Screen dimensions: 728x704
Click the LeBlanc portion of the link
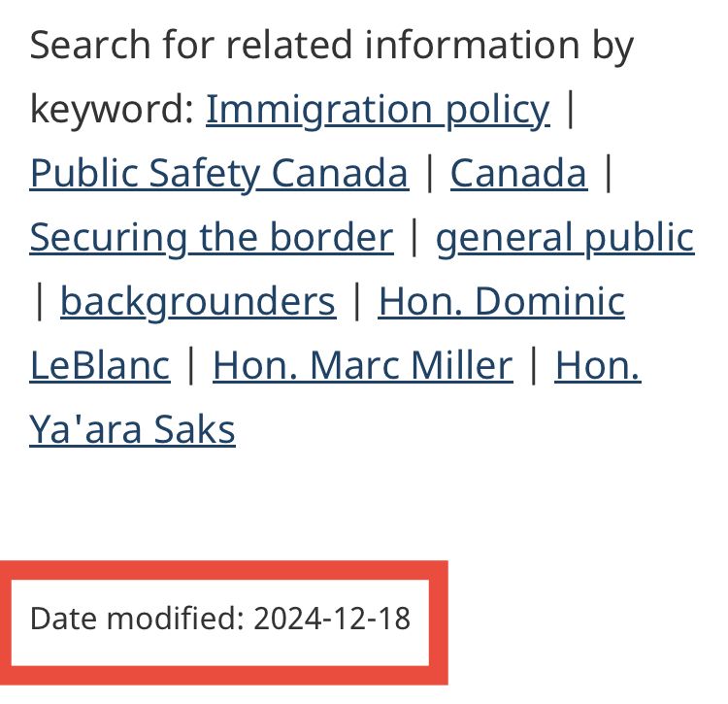tap(100, 365)
